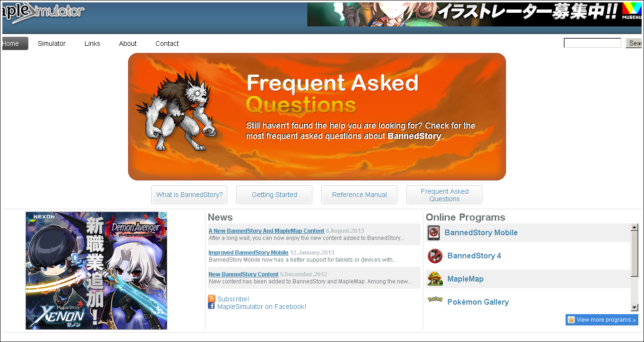The width and height of the screenshot is (644, 342).
Task: Click View more programs button
Action: point(602,320)
